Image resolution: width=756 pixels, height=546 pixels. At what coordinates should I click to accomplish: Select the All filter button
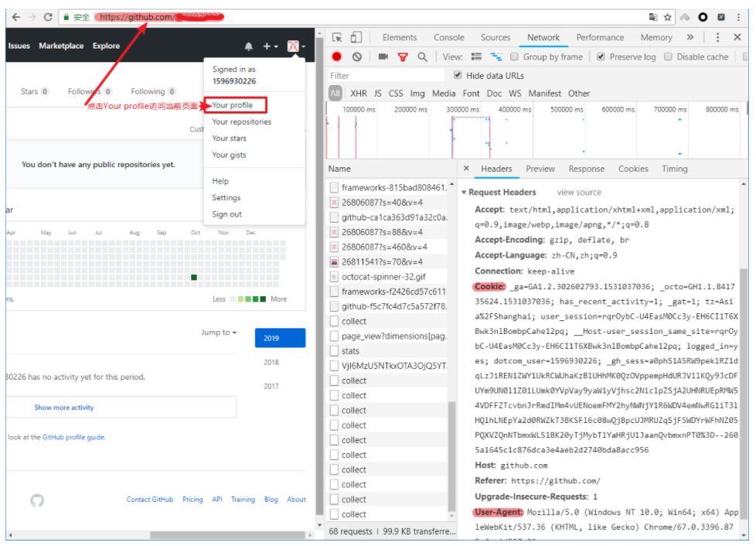tap(335, 94)
